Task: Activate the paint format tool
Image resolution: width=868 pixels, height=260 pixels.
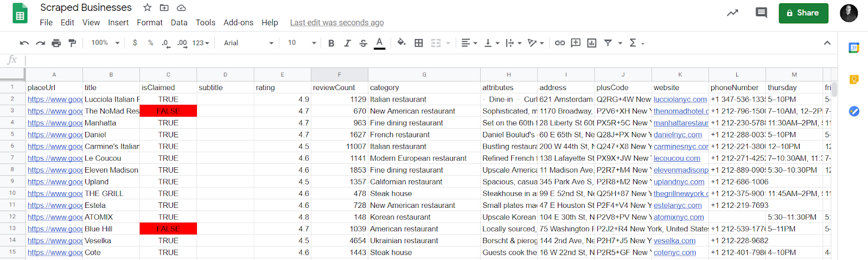Action: click(72, 43)
